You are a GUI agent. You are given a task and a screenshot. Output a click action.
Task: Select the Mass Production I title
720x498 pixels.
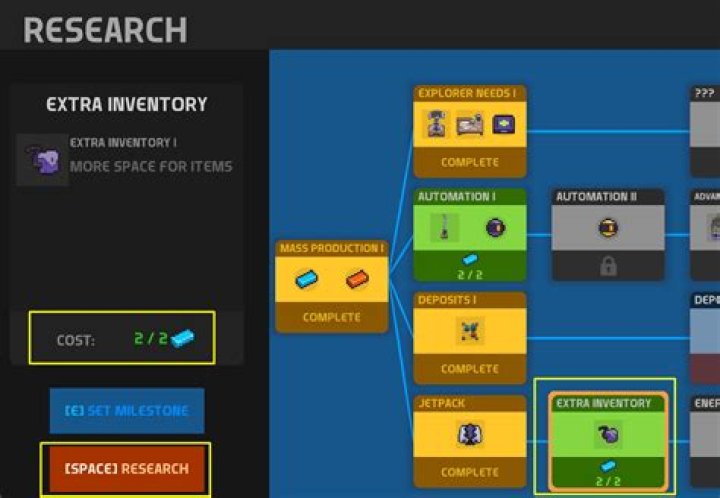click(x=332, y=248)
